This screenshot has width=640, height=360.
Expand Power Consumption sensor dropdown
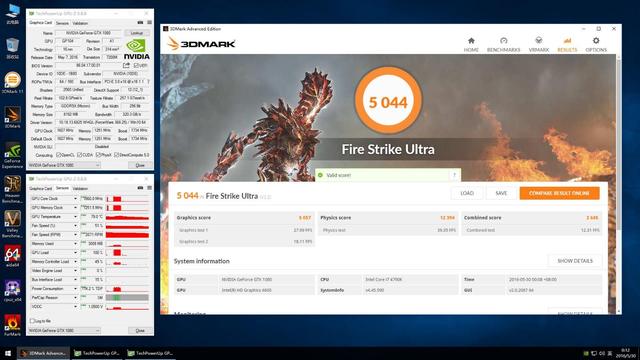click(x=75, y=289)
